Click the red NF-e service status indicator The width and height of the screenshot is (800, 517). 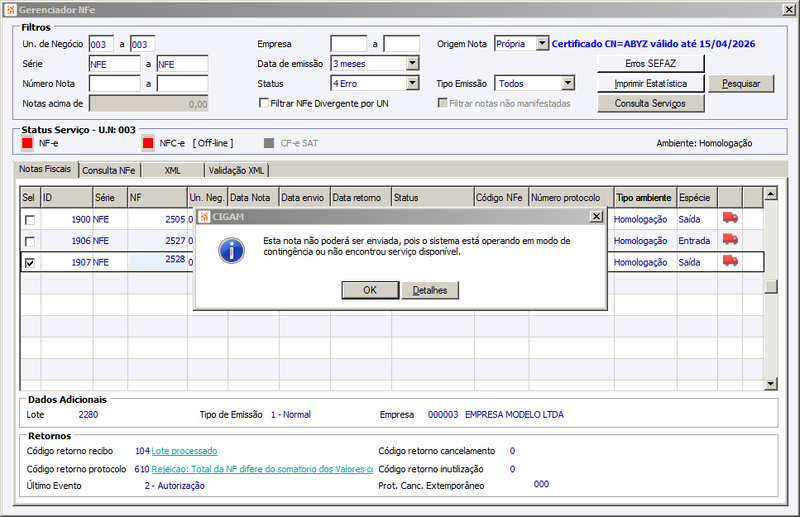click(27, 143)
